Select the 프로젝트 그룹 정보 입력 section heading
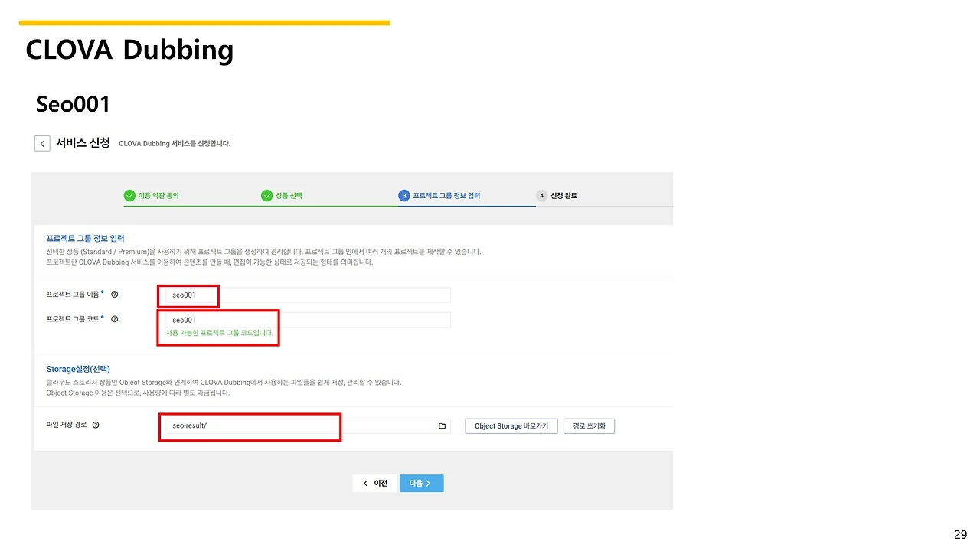Screen dimensions: 980x551 (85, 239)
